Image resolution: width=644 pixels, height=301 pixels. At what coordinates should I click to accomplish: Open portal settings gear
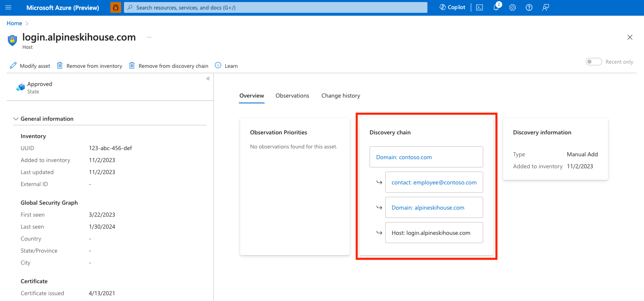coord(512,7)
